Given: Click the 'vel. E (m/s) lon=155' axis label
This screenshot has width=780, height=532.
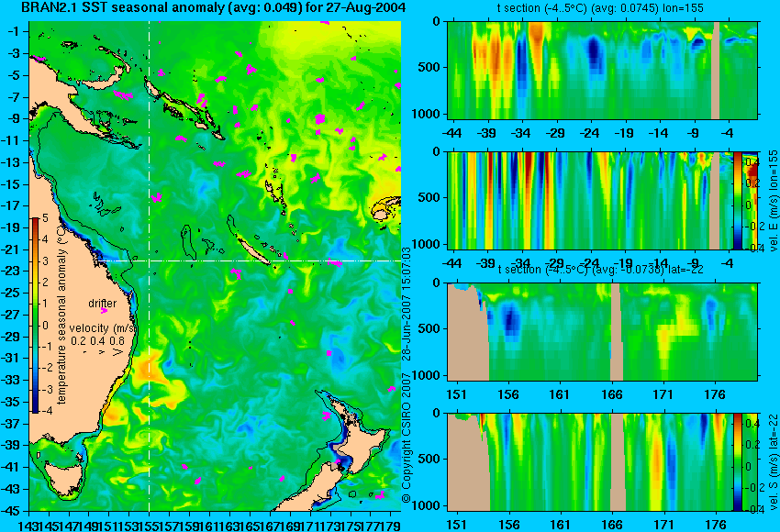Looking at the screenshot, I should [774, 200].
